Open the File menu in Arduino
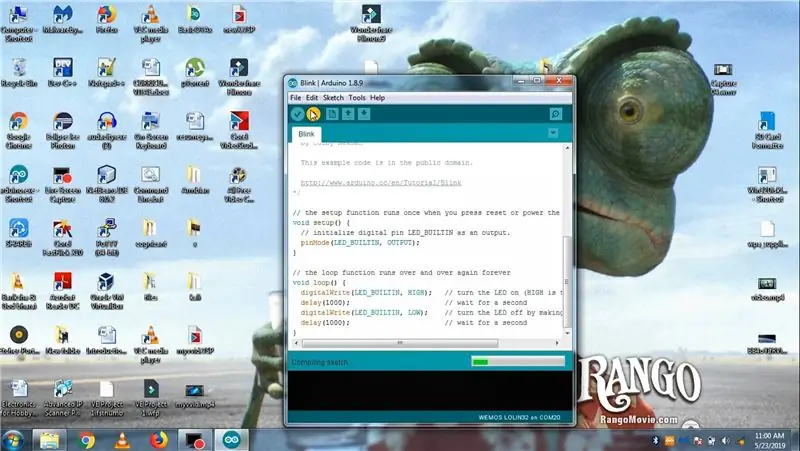 [295, 97]
